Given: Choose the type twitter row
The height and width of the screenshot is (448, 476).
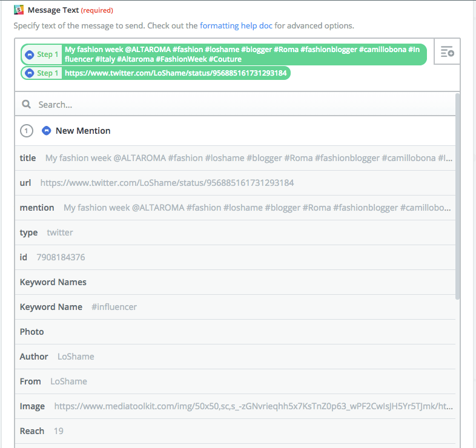Looking at the screenshot, I should pyautogui.click(x=235, y=233).
